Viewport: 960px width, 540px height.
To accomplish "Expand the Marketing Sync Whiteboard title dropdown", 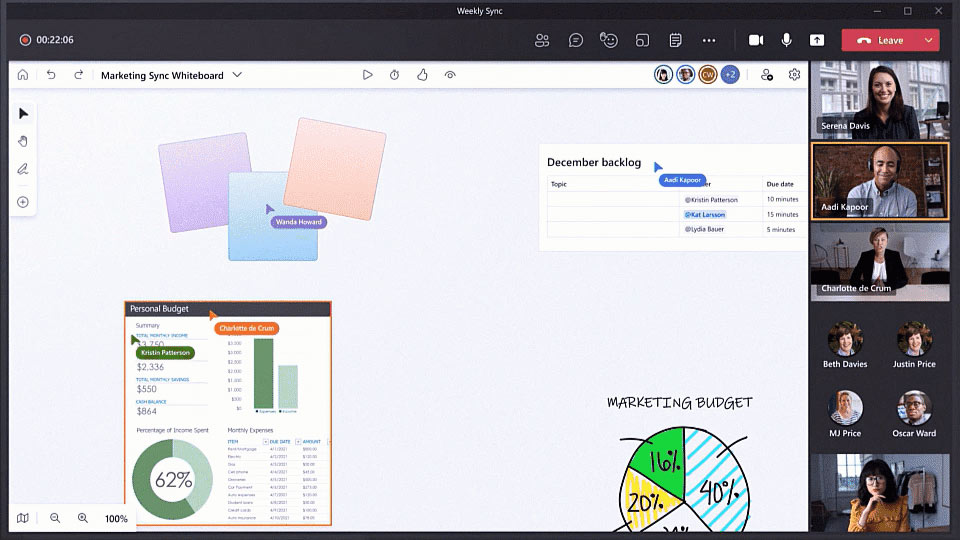I will [x=237, y=75].
